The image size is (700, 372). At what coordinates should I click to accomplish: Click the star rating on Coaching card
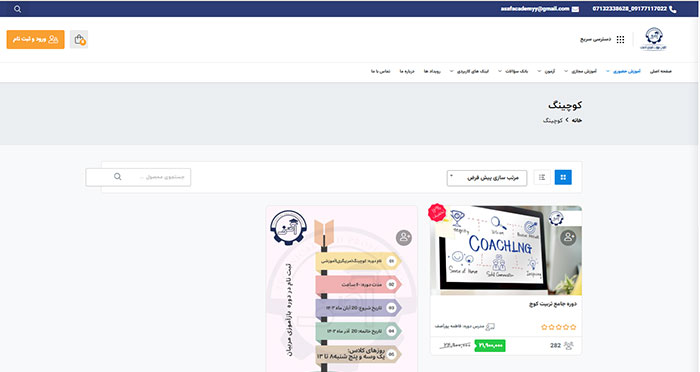click(x=558, y=327)
